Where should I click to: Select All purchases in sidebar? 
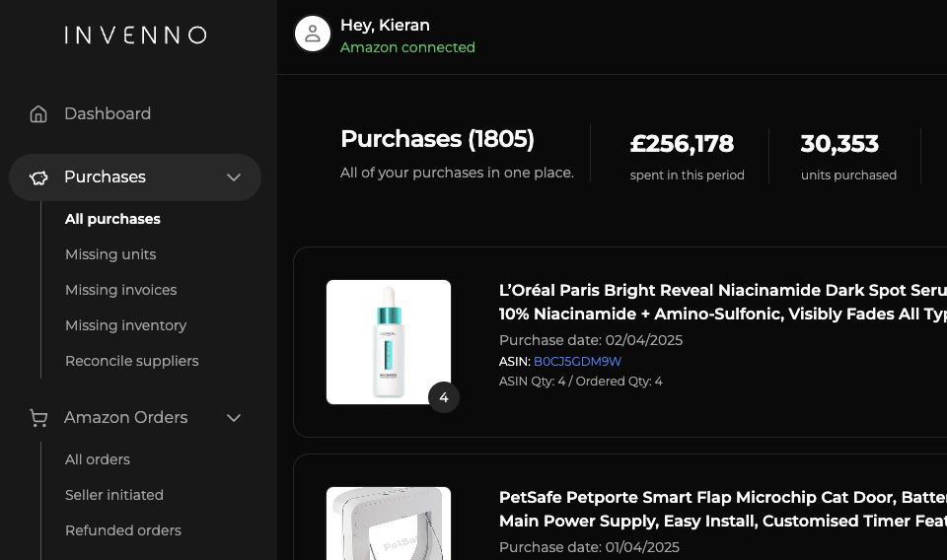(x=112, y=219)
